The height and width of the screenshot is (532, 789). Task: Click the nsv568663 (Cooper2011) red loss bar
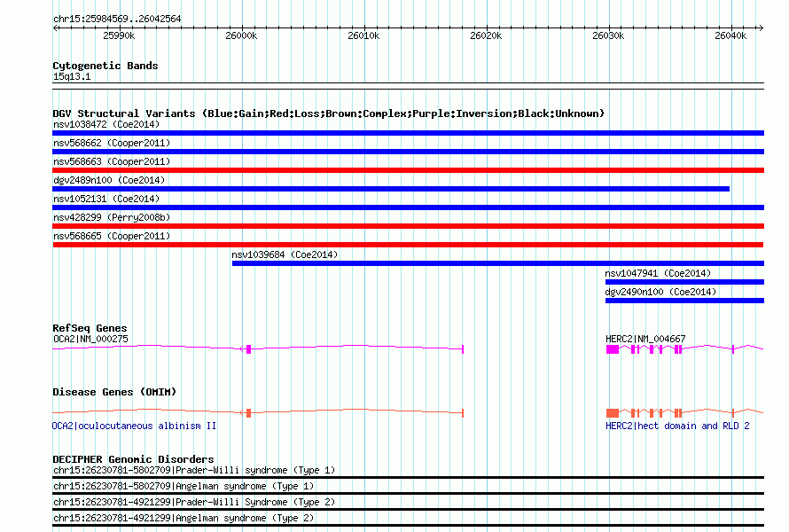pos(408,170)
